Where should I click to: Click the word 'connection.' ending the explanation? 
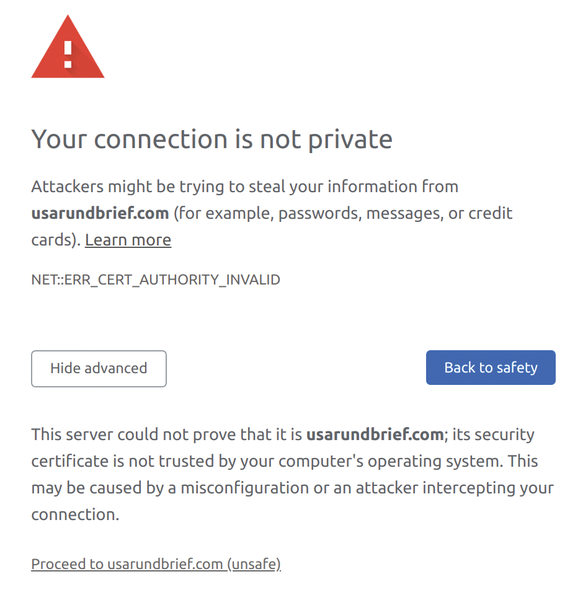coord(75,514)
